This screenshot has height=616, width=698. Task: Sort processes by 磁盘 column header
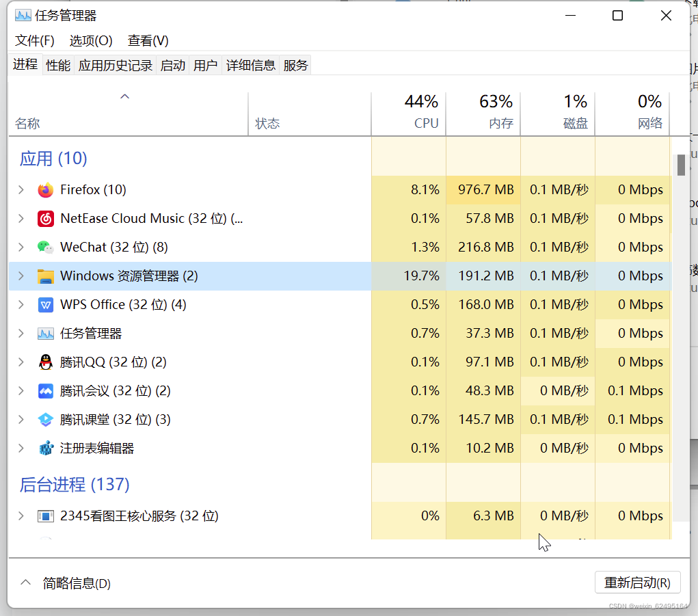pos(559,113)
